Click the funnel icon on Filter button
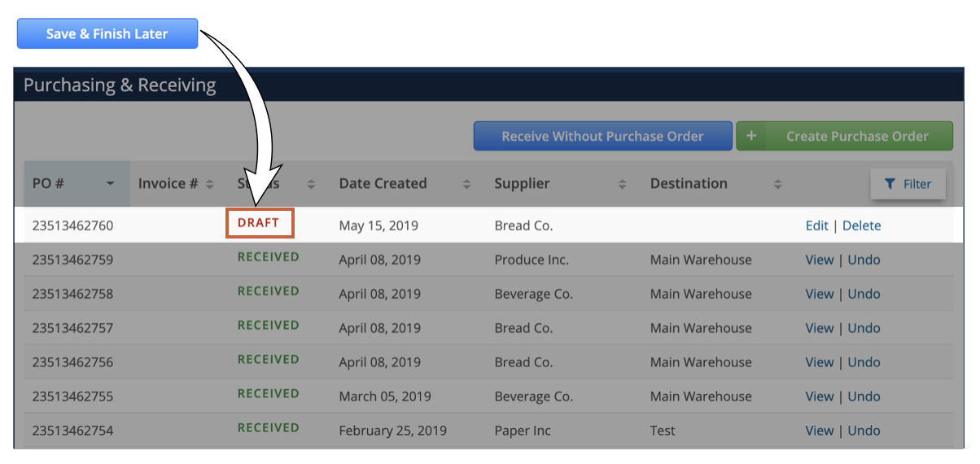The height and width of the screenshot is (464, 980). point(890,184)
